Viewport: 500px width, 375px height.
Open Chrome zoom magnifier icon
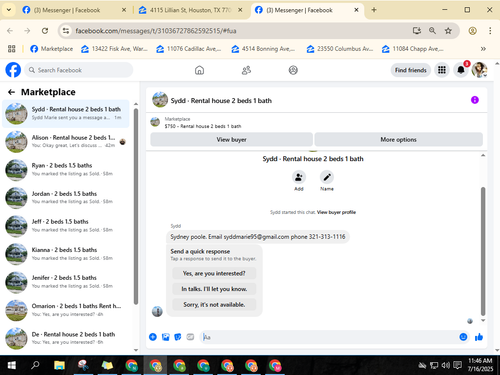(432, 31)
